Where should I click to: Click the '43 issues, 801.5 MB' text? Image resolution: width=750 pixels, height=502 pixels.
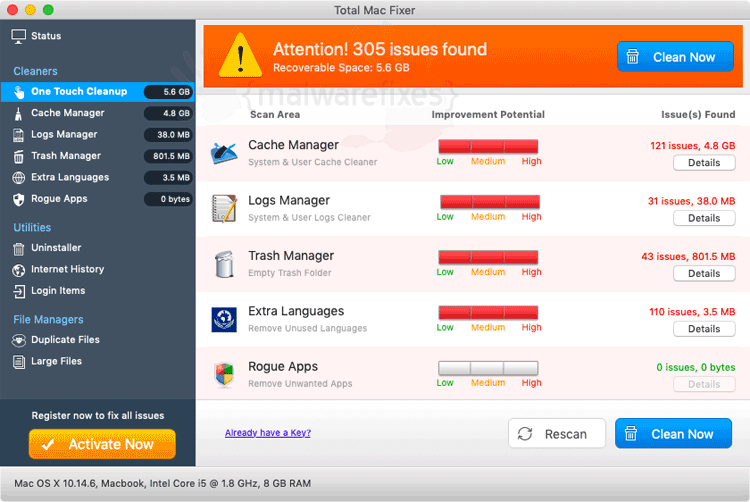coord(688,257)
